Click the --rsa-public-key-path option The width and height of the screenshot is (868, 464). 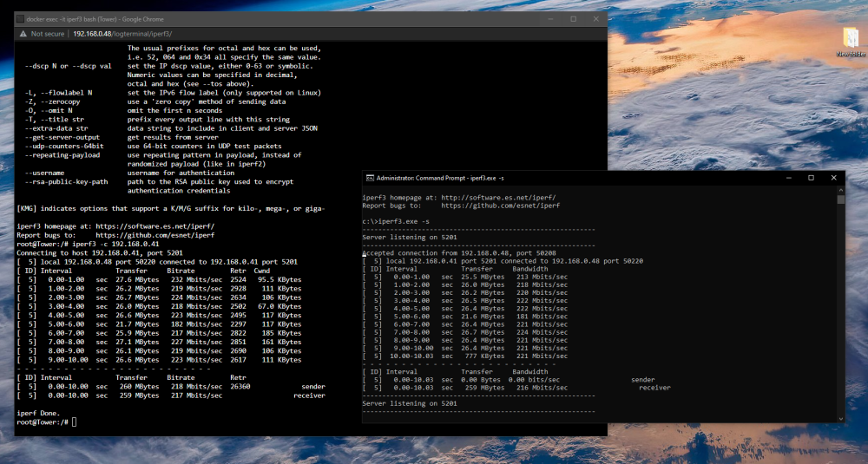tap(67, 181)
